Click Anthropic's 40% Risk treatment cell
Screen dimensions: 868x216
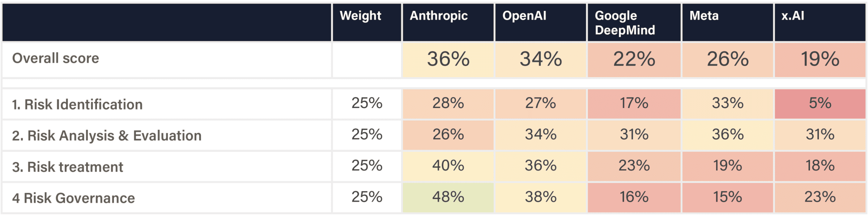pyautogui.click(x=448, y=166)
